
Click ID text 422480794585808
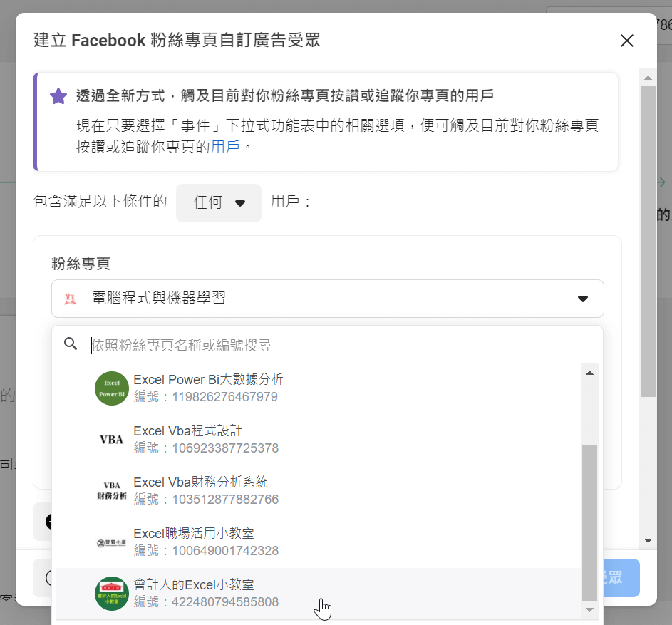coord(225,602)
